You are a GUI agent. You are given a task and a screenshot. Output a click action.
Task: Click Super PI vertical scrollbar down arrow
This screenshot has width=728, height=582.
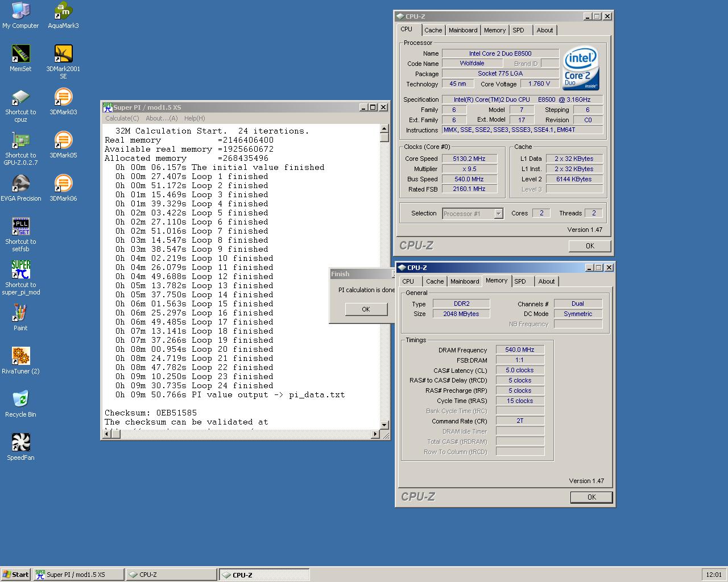coord(384,425)
